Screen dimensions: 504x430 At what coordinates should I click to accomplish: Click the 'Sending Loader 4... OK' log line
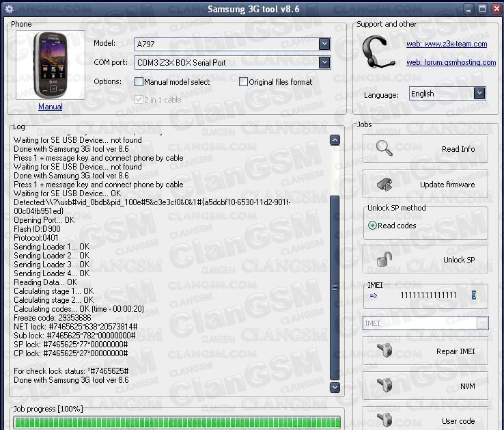52,273
